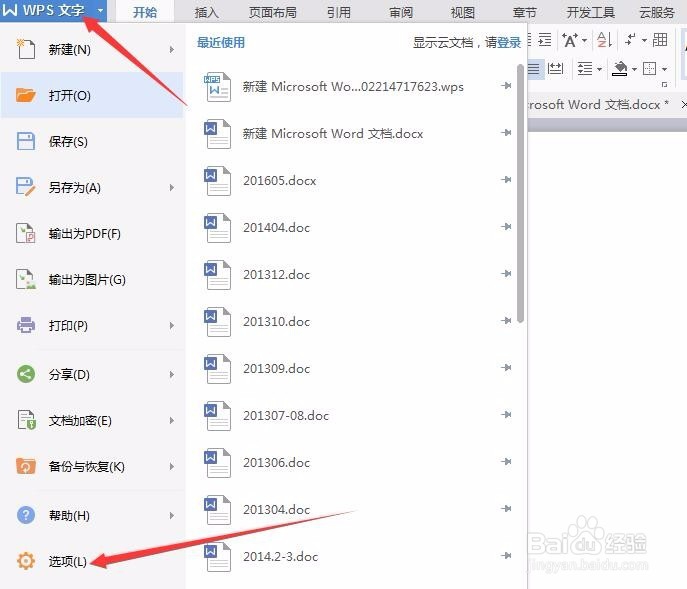Expand the 帮助(H) submenu arrow
This screenshot has width=687, height=589.
172,515
